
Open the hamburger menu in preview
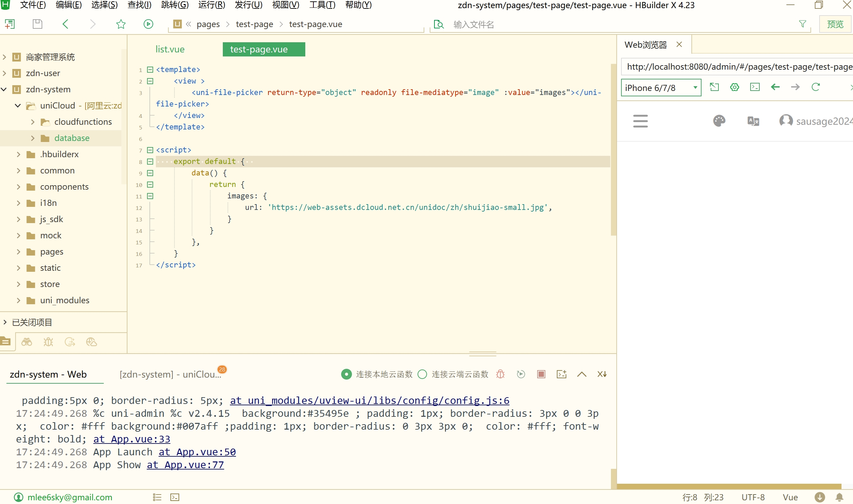pyautogui.click(x=640, y=121)
